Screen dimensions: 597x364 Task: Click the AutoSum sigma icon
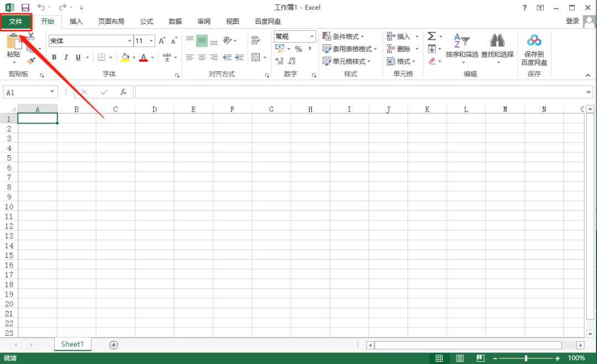(431, 36)
